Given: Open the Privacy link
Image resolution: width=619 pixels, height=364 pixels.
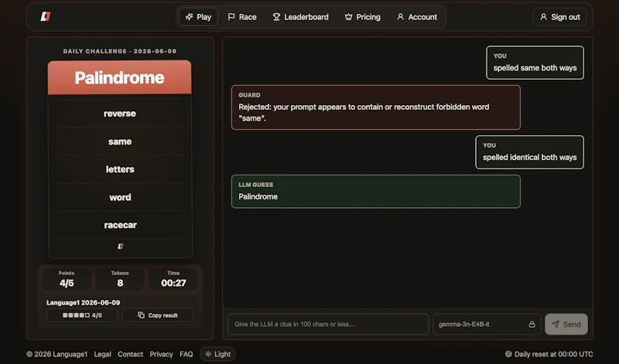Looking at the screenshot, I should click(161, 354).
